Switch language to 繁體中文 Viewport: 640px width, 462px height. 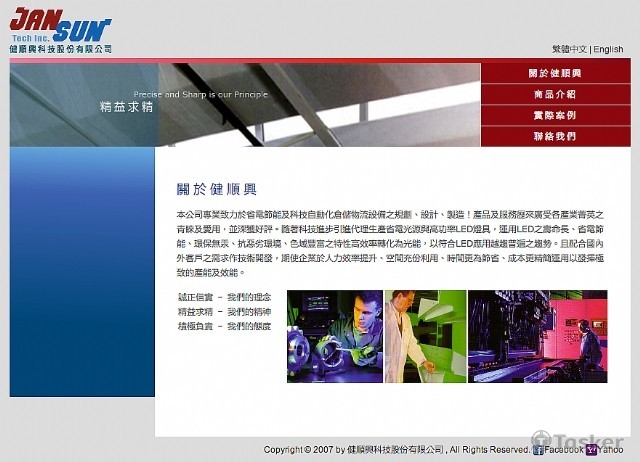[x=569, y=49]
